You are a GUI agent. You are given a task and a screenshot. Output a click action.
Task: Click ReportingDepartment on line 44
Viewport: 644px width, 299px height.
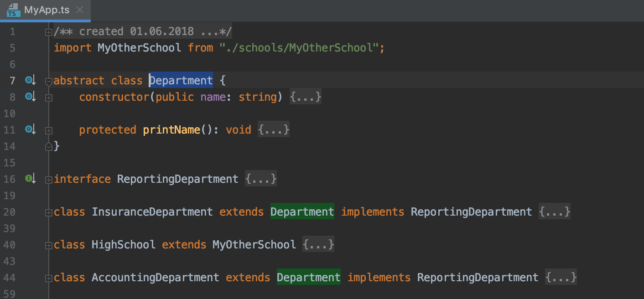pos(478,278)
